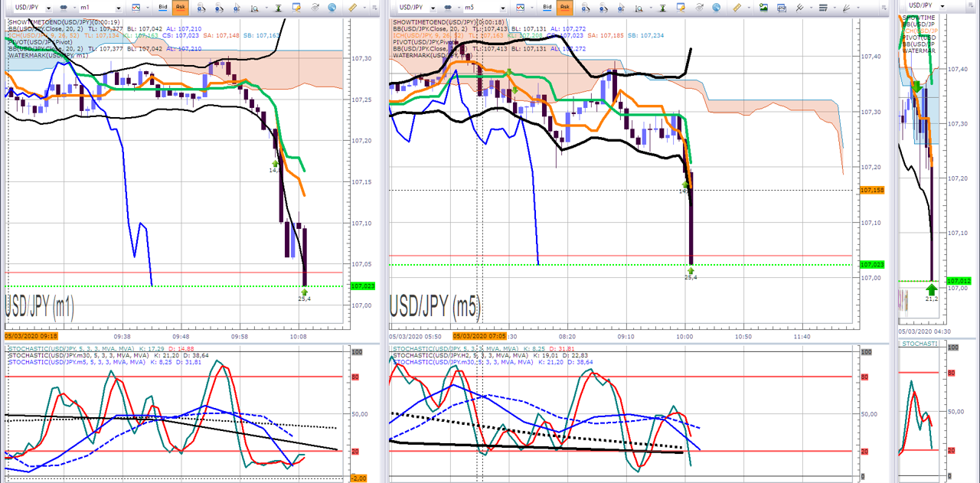Select the line drawing tool in m5 toolbar
This screenshot has height=483, width=980.
point(800,7)
